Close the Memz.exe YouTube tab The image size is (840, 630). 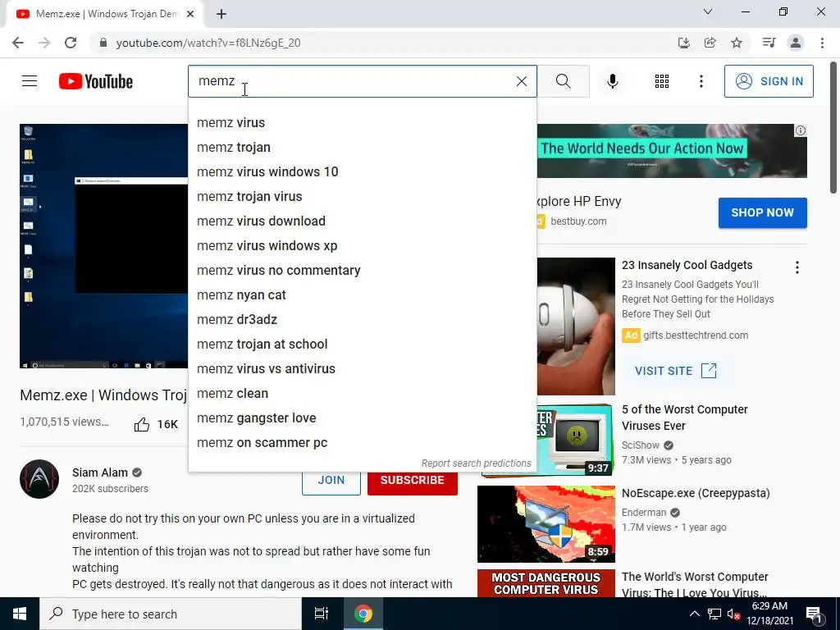(190, 15)
